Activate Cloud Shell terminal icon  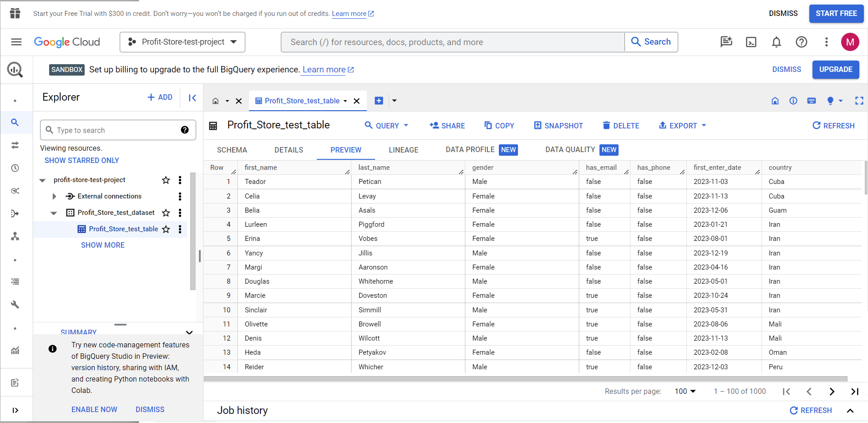coord(751,42)
